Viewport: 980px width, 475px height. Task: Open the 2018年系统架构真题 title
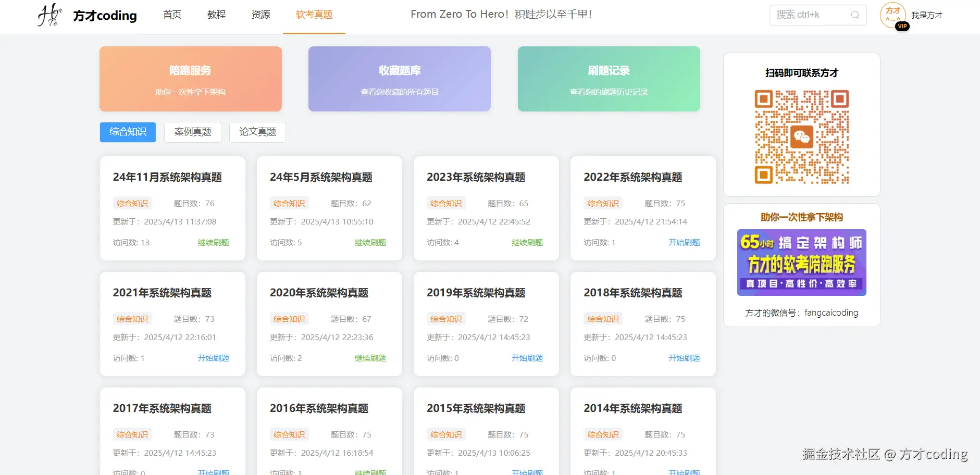tap(633, 293)
